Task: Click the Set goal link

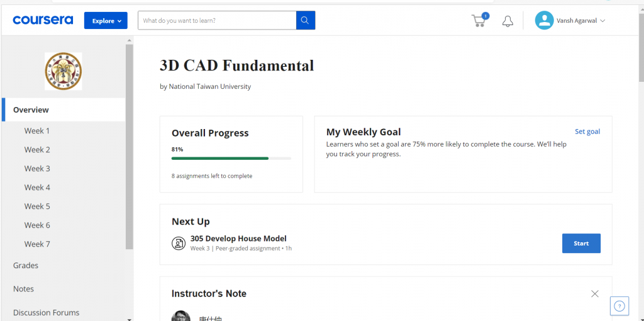Action: (x=587, y=132)
